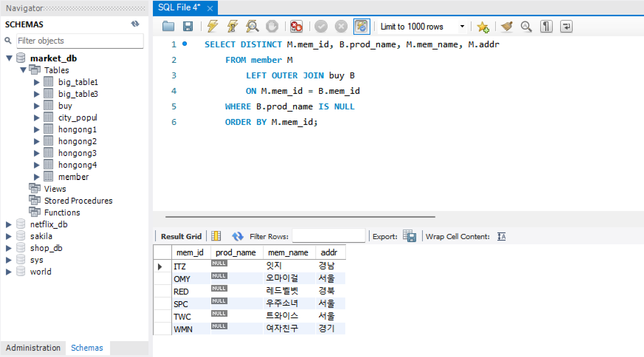Viewport: 644px width, 357px height.
Task: Sort by the mem_id column header
Action: click(x=191, y=252)
